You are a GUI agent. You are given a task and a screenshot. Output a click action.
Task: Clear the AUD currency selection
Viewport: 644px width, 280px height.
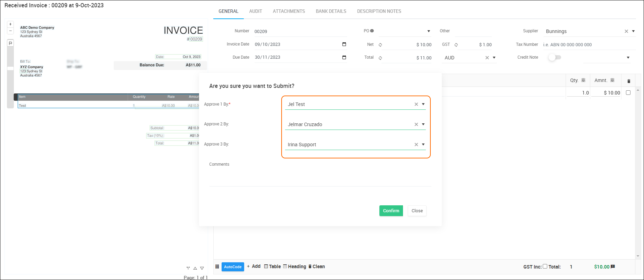click(x=487, y=58)
